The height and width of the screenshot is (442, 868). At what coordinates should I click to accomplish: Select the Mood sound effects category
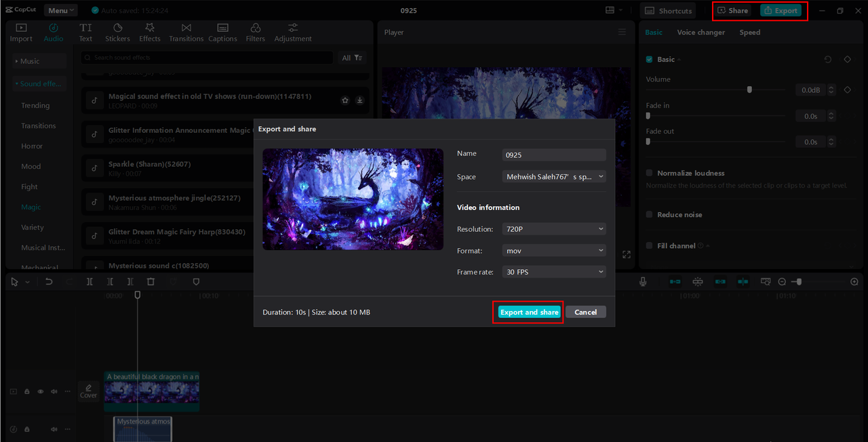31,166
